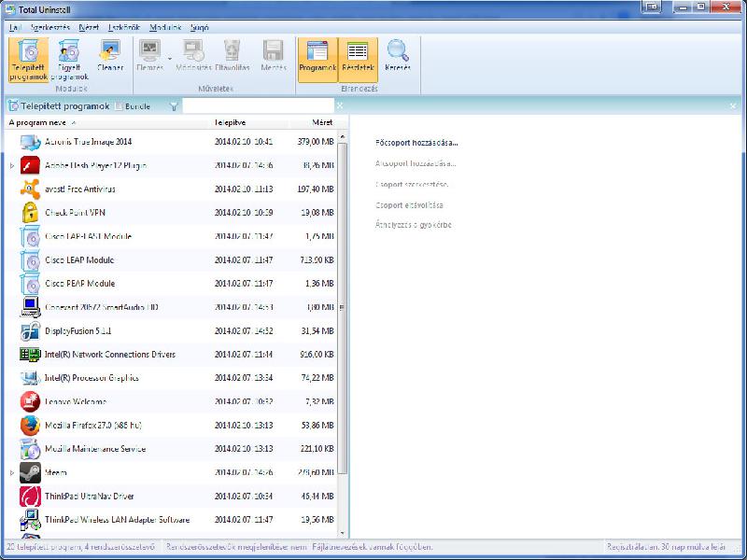Open the Elemzés dropdown arrow
Image resolution: width=747 pixels, height=560 pixels.
coord(170,59)
